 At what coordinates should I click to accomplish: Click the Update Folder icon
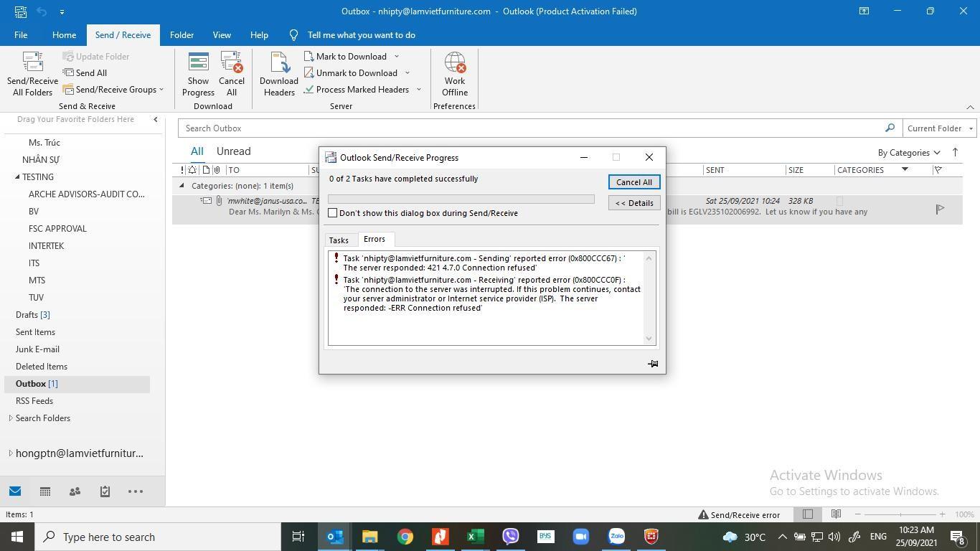68,56
